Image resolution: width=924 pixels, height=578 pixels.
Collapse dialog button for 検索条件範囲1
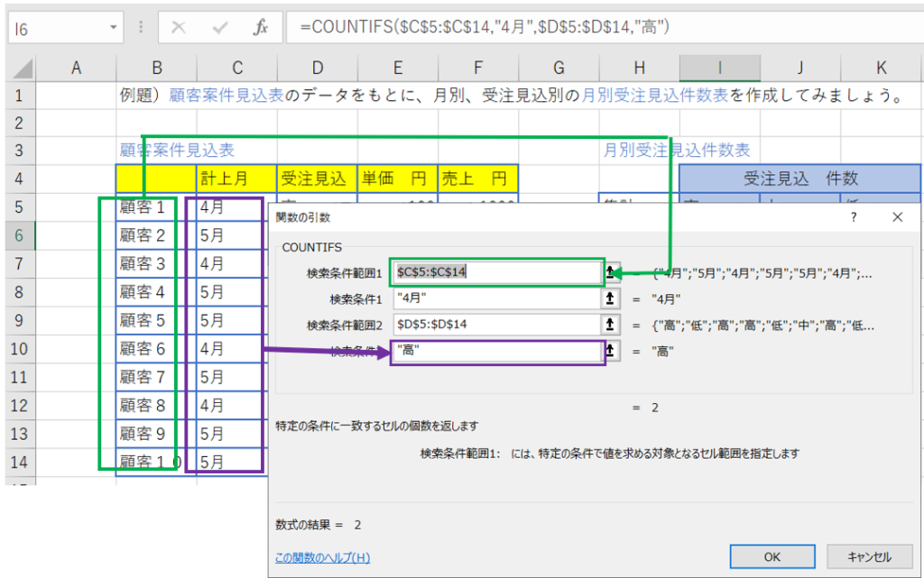pos(611,271)
